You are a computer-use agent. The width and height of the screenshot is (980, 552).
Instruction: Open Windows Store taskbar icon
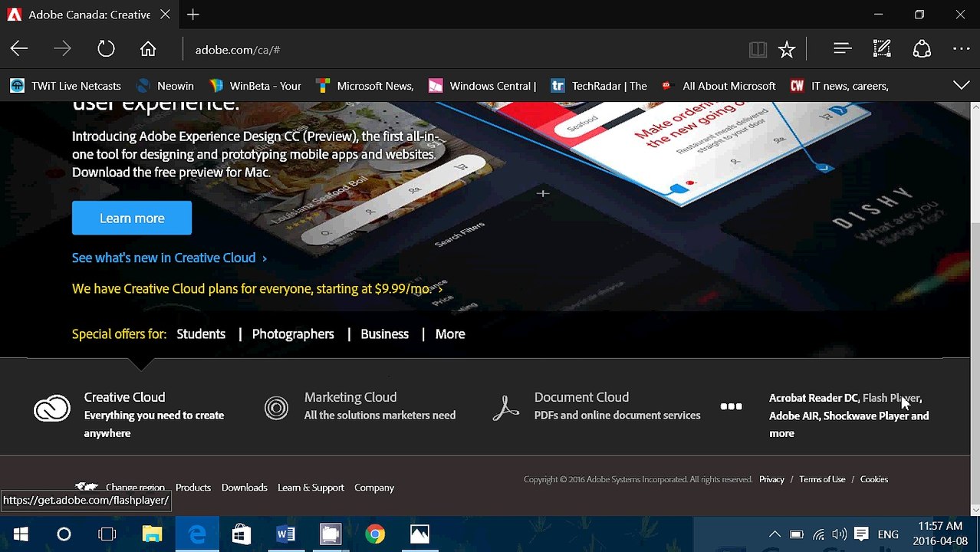(241, 534)
